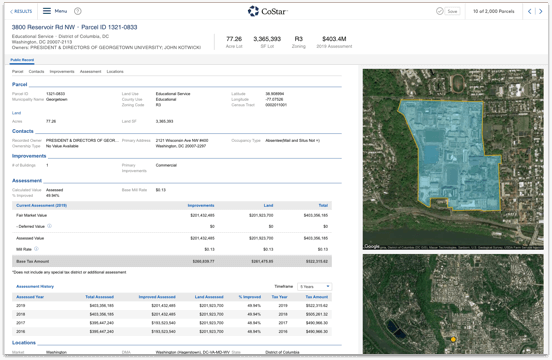
Task: Click the Land subsection heading
Action: 17,113
